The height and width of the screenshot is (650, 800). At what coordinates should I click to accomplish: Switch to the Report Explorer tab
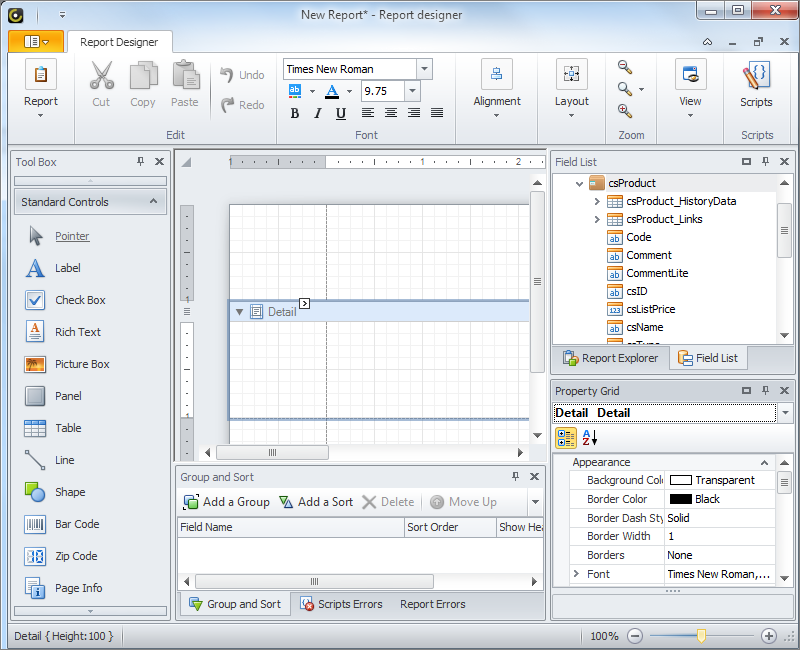[610, 357]
